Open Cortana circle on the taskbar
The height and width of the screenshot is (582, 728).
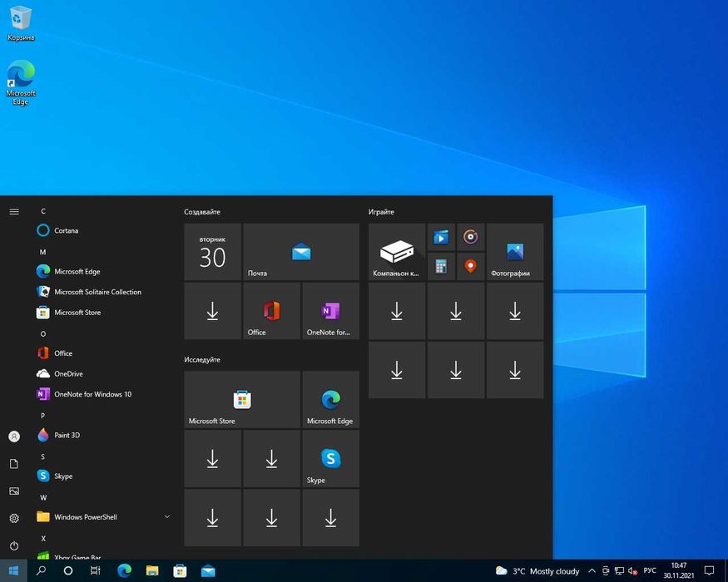[67, 570]
